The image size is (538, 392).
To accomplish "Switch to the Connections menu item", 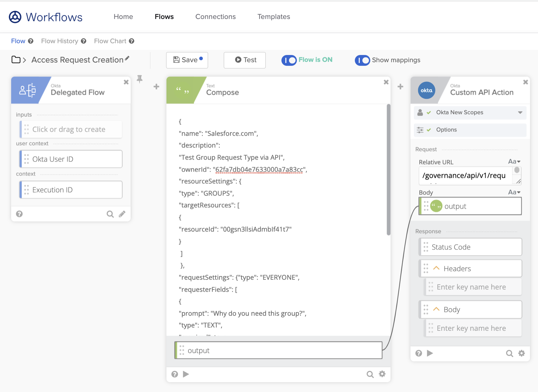I will (215, 16).
